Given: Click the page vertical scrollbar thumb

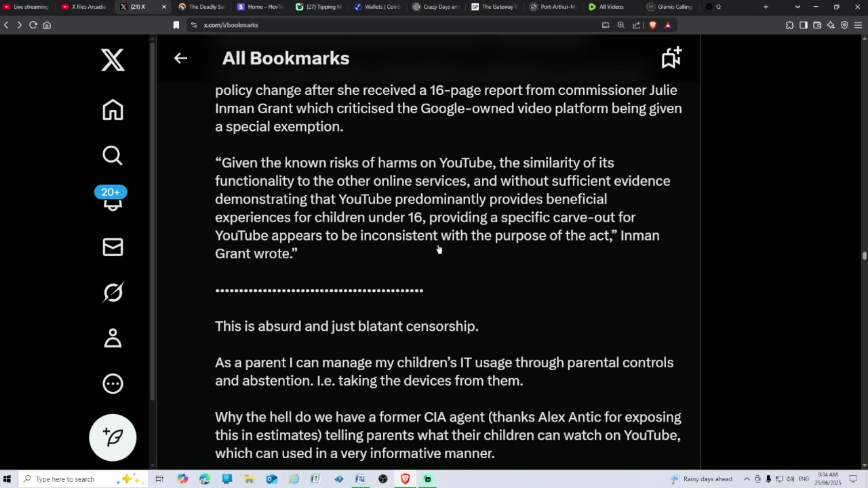Looking at the screenshot, I should [864, 256].
